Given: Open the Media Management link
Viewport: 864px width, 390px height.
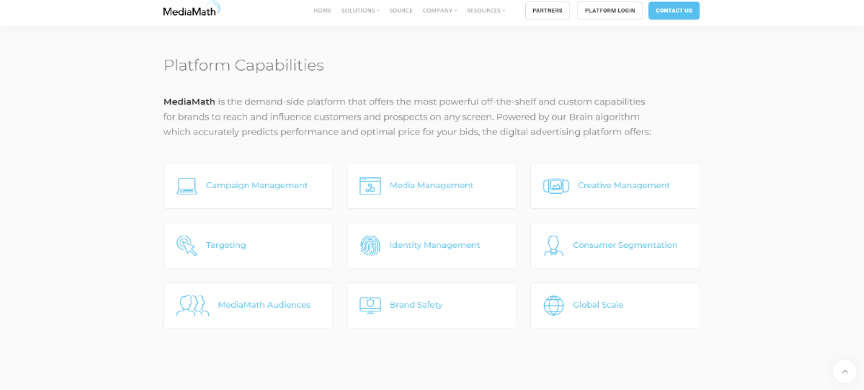Looking at the screenshot, I should pyautogui.click(x=431, y=186).
